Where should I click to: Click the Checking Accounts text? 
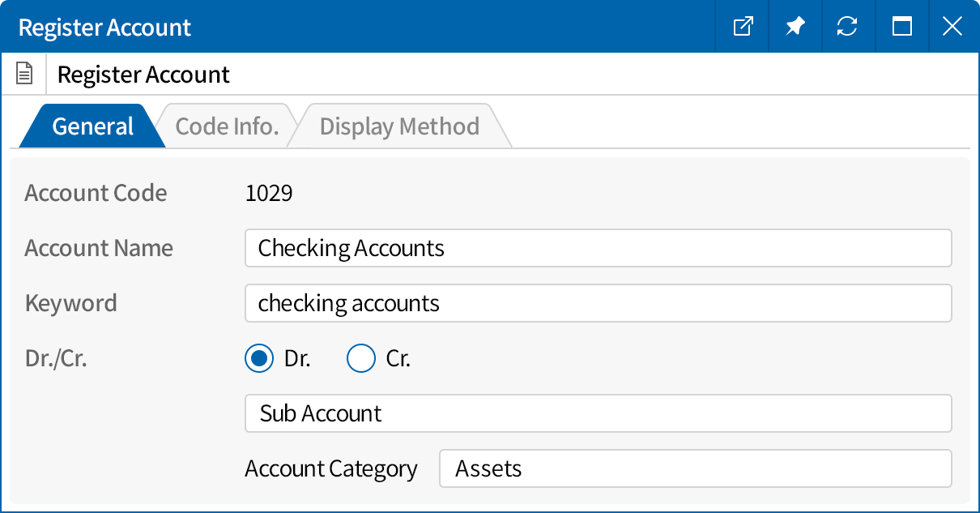tap(351, 248)
